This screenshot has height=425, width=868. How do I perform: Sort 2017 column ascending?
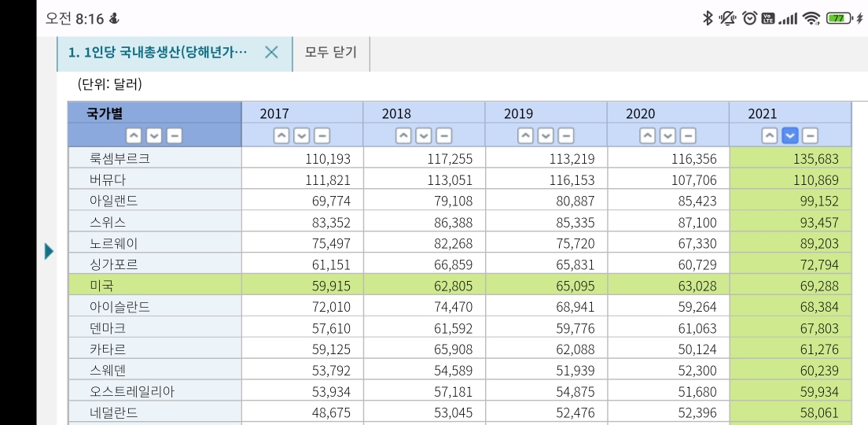coord(281,135)
